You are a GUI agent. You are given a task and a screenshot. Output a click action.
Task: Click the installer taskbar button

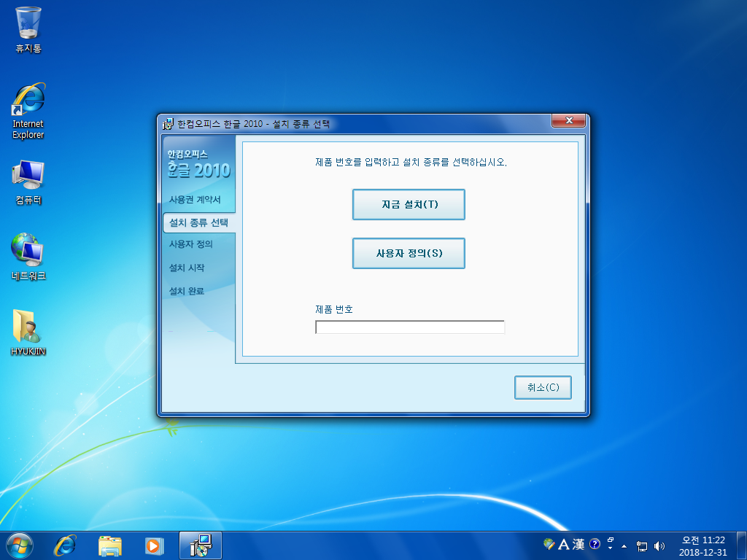coord(200,545)
